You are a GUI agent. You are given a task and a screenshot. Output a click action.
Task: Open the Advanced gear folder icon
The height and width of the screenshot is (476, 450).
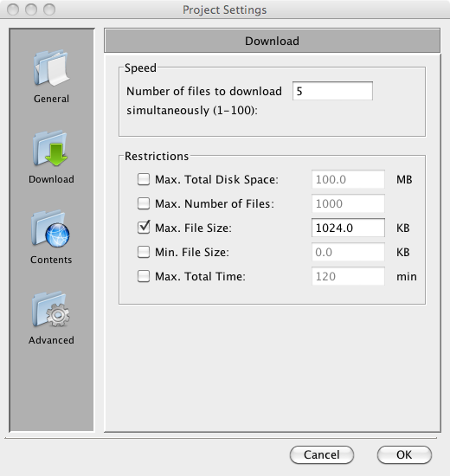click(x=51, y=309)
